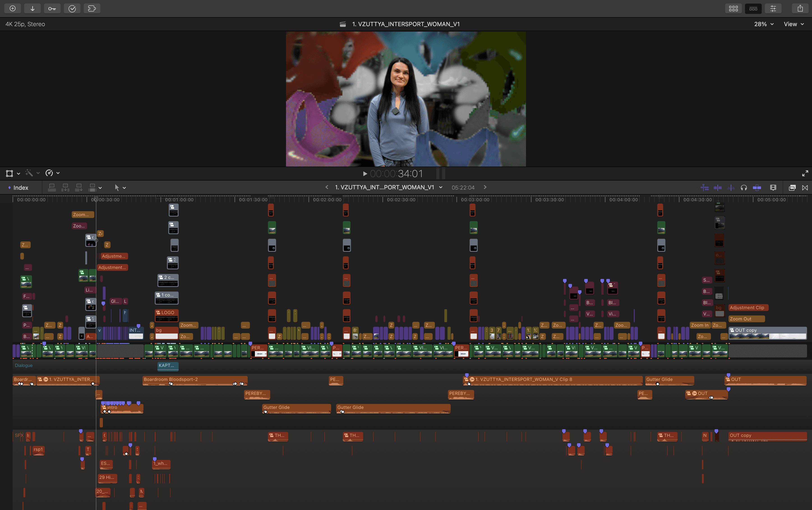Viewport: 812px width, 510px height.
Task: Open the transitions browser bowtie icon
Action: click(805, 188)
